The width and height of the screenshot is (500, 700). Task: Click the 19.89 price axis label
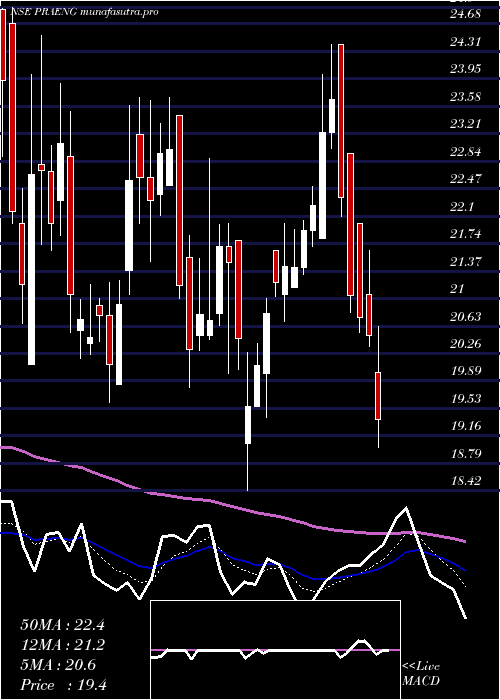(x=465, y=371)
